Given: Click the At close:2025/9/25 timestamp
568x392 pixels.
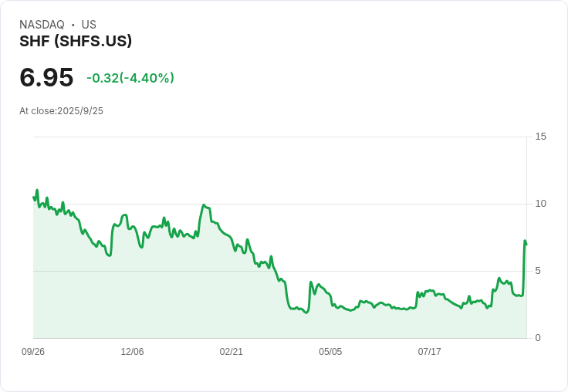Looking at the screenshot, I should (61, 111).
